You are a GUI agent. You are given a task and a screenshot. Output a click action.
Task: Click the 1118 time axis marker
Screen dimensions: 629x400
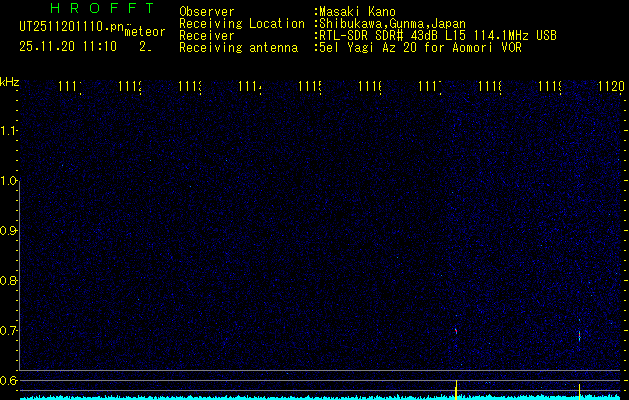490,86
